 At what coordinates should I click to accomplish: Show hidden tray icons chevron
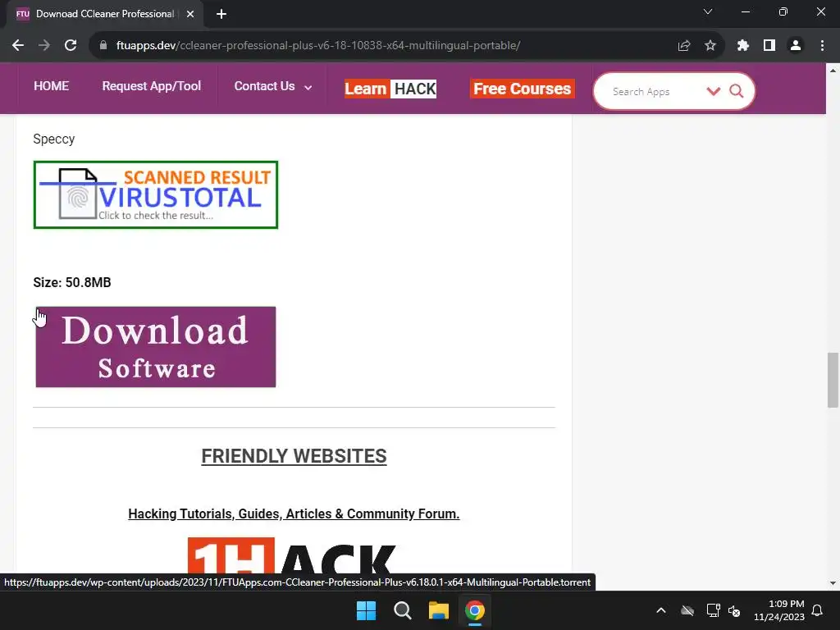[x=661, y=610]
